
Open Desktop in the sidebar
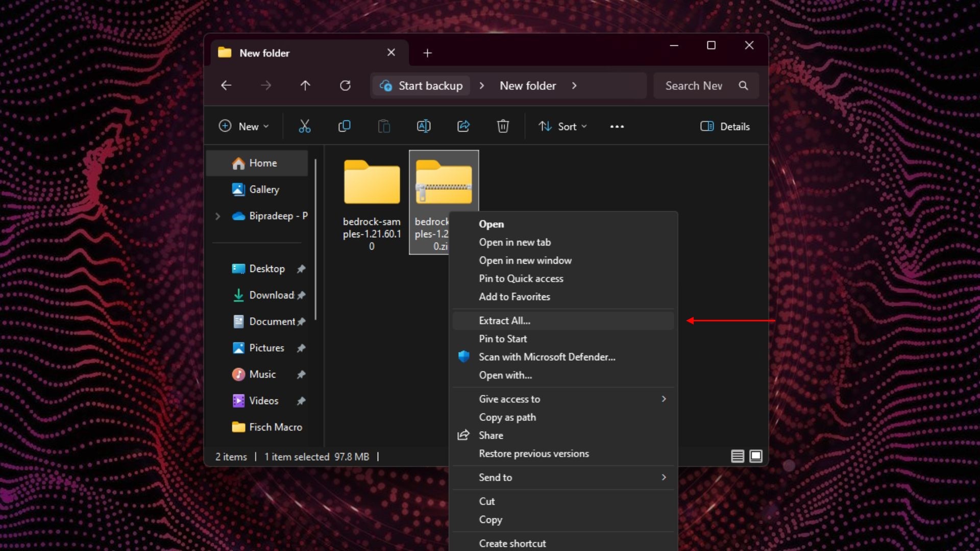click(x=259, y=268)
